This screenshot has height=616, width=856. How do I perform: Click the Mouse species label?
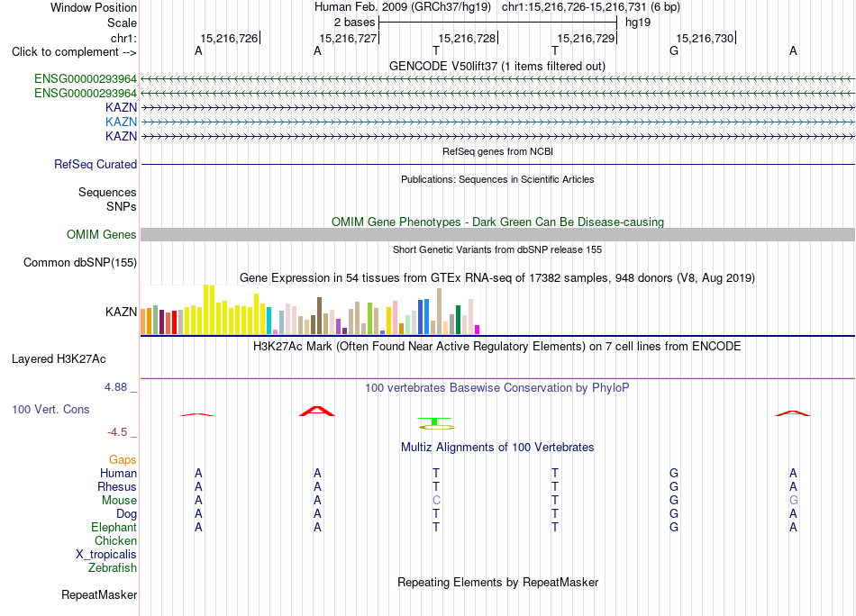click(x=119, y=501)
